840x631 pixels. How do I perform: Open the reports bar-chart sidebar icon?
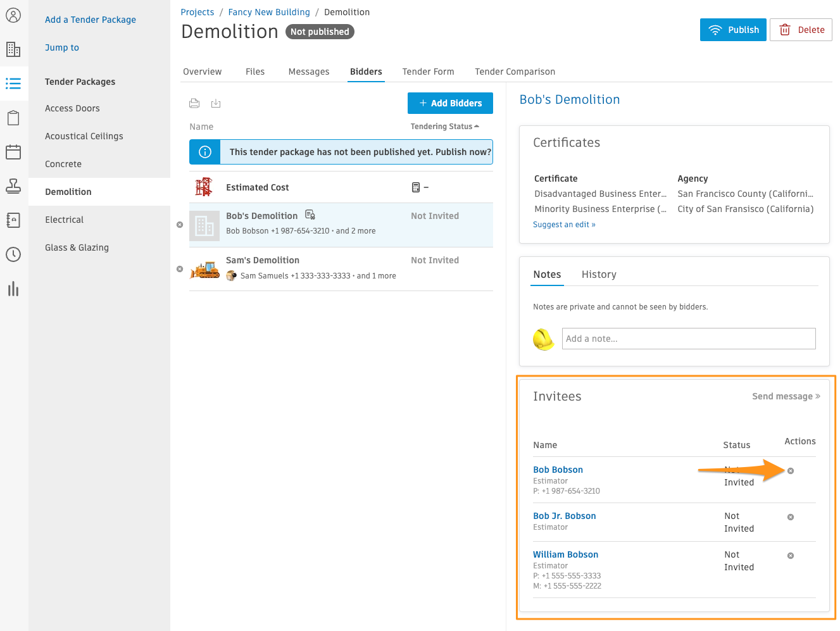pos(13,289)
